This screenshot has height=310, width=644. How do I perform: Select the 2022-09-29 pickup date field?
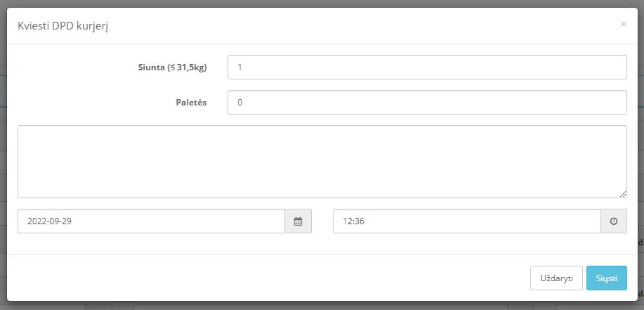click(151, 221)
